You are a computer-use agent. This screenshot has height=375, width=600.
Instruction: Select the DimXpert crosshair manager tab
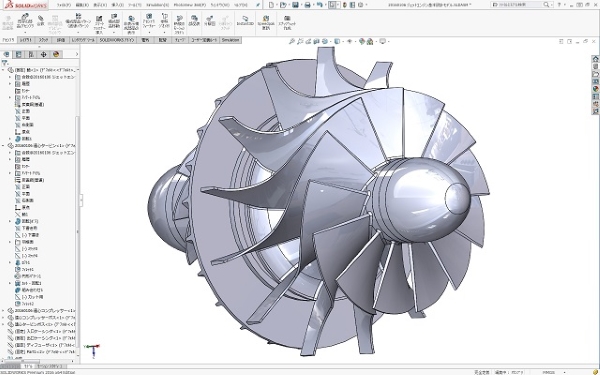(x=43, y=54)
